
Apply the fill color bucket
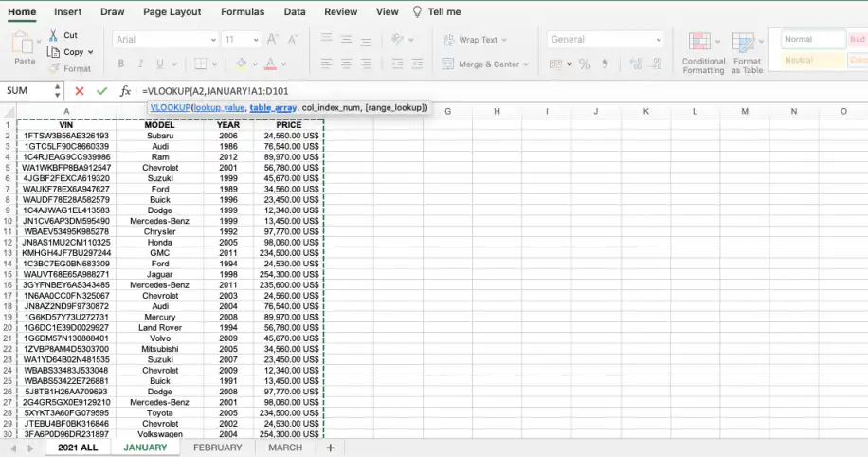click(x=242, y=64)
